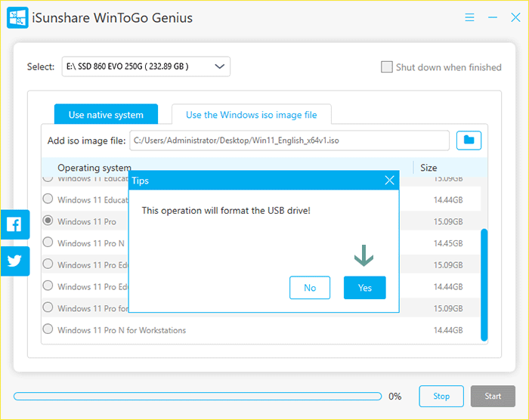Image resolution: width=529 pixels, height=420 pixels.
Task: Close the WinToGo Genius window
Action: pyautogui.click(x=515, y=17)
